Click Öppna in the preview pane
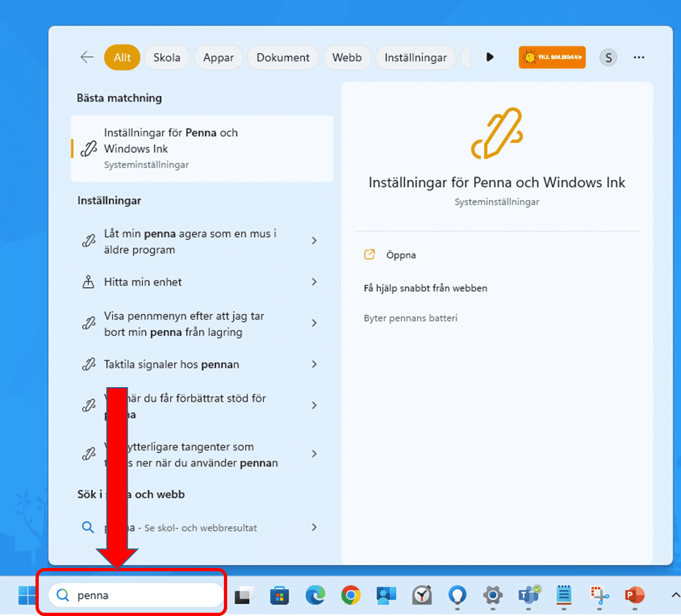Image resolution: width=681 pixels, height=616 pixels. (x=401, y=255)
